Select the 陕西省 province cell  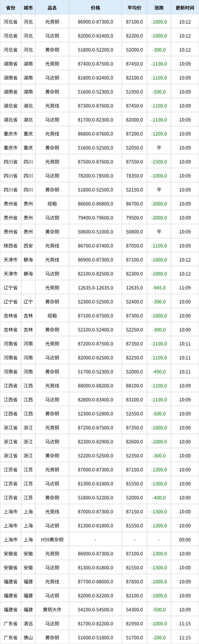click(10, 246)
